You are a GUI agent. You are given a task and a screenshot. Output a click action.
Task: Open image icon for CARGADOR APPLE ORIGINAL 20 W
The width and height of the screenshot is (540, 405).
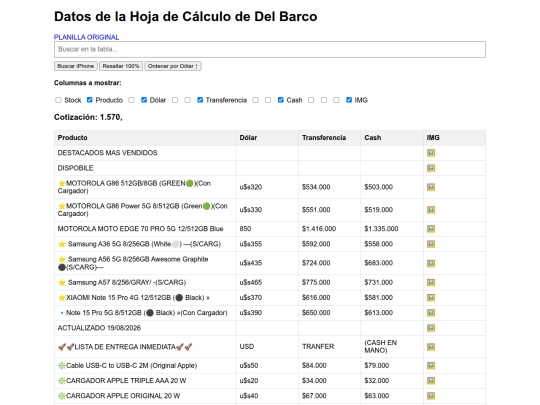[x=431, y=396]
